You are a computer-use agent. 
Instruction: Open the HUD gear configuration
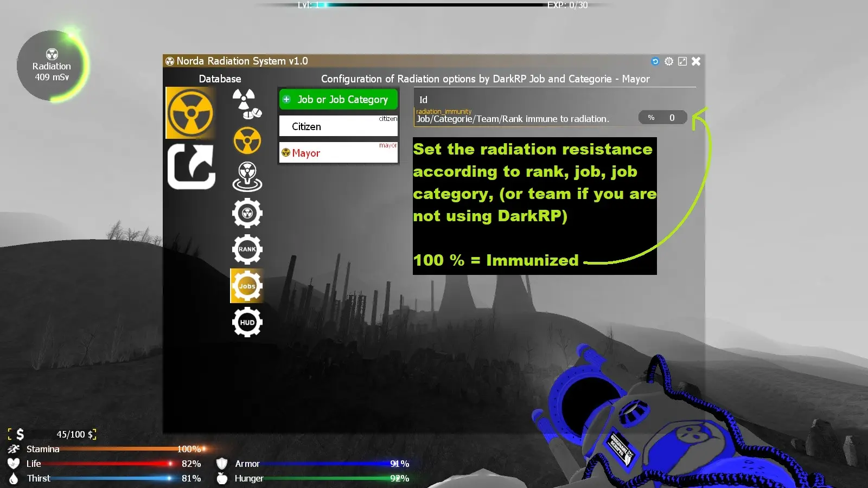pos(247,322)
